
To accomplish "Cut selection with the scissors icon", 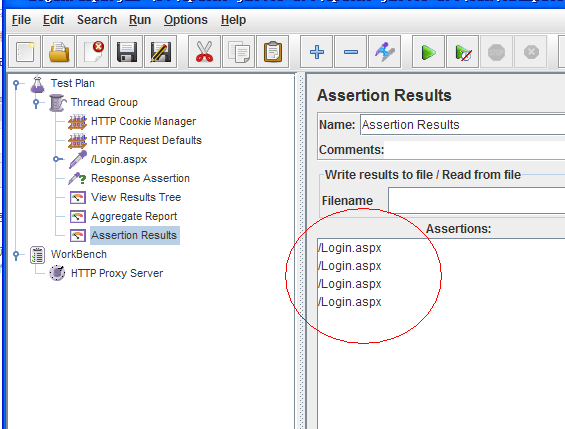I will coord(204,52).
